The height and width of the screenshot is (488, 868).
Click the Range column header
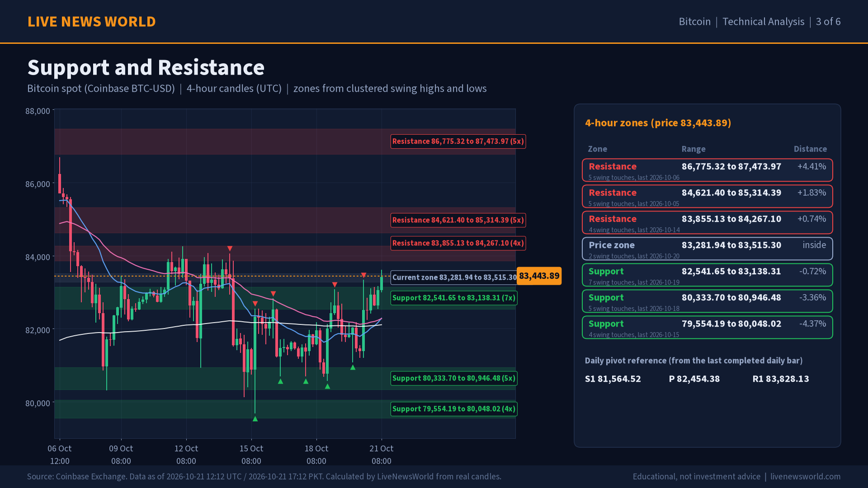693,149
